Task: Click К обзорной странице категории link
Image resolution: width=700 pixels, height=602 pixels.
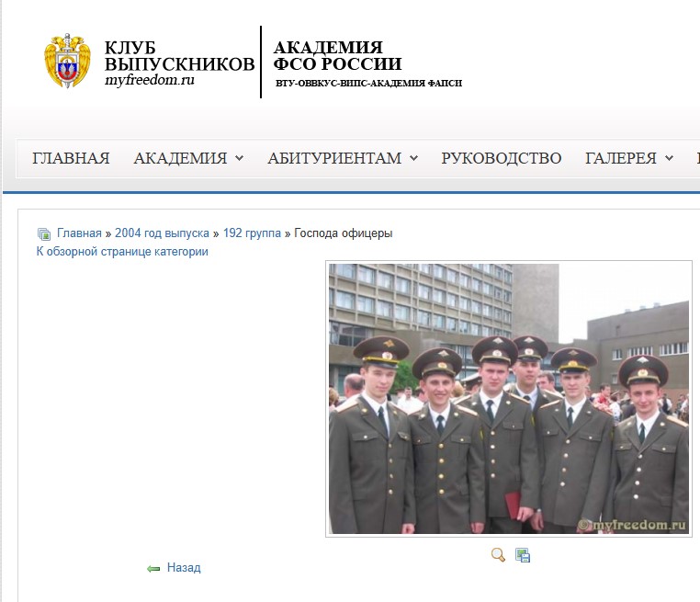Action: tap(122, 252)
